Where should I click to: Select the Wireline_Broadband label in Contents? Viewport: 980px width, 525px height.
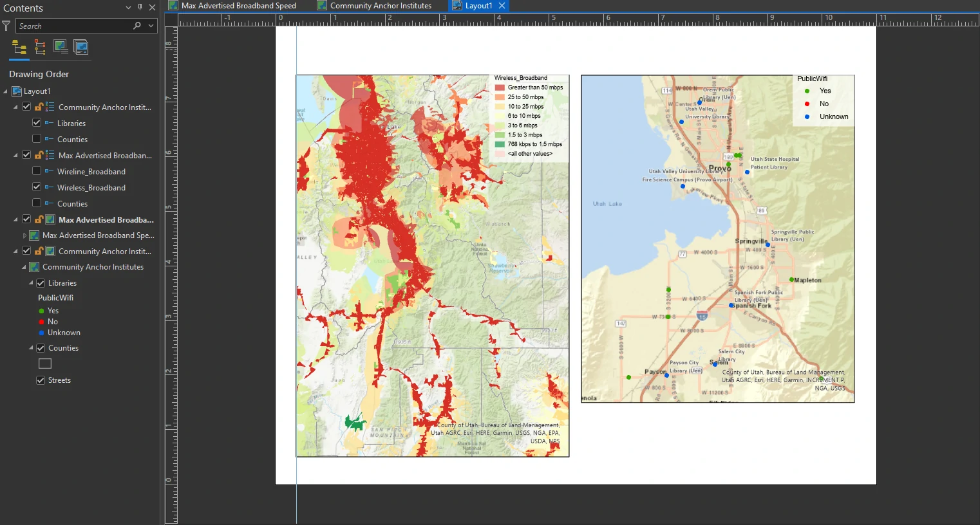click(91, 172)
